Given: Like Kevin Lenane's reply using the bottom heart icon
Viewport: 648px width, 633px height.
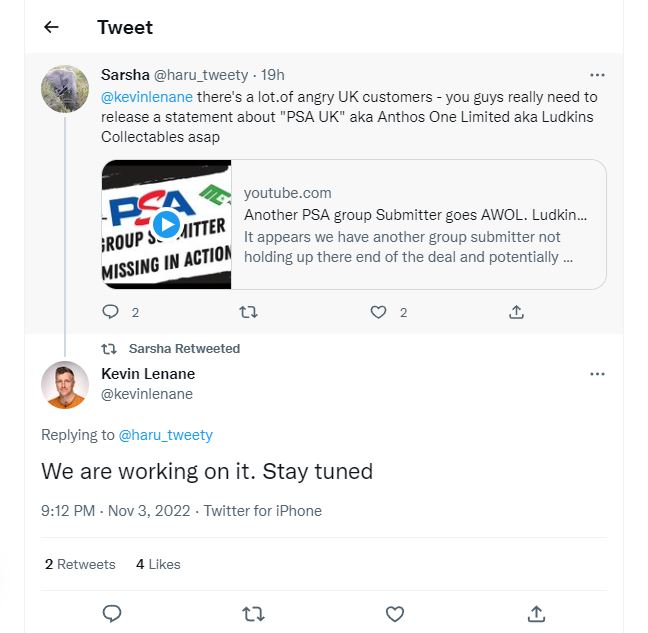Looking at the screenshot, I should (x=395, y=614).
